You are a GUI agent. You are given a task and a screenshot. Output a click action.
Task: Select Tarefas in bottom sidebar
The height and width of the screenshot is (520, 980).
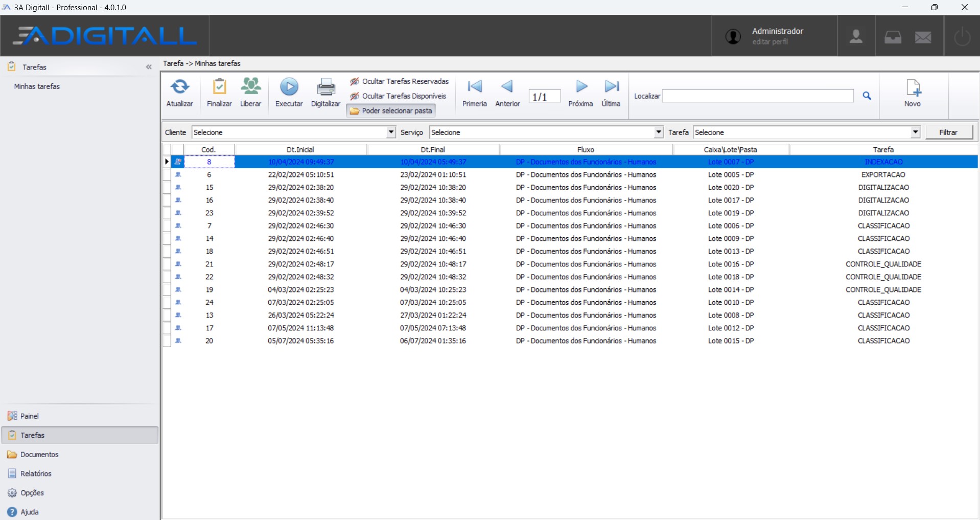[x=80, y=435]
